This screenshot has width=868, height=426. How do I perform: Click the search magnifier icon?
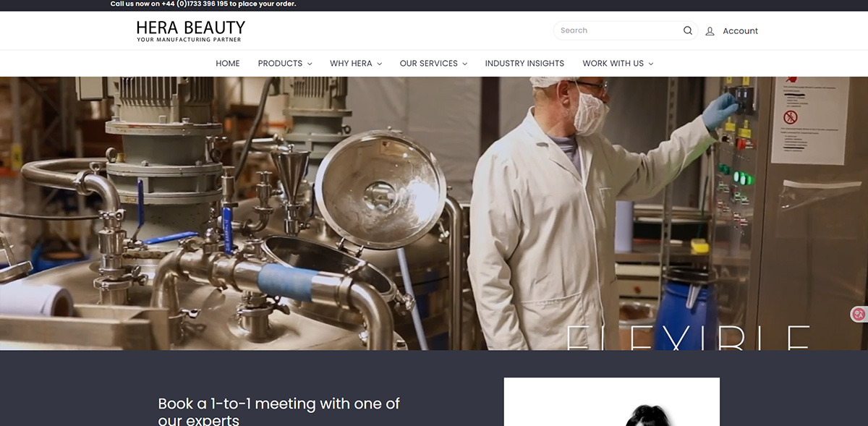(688, 30)
